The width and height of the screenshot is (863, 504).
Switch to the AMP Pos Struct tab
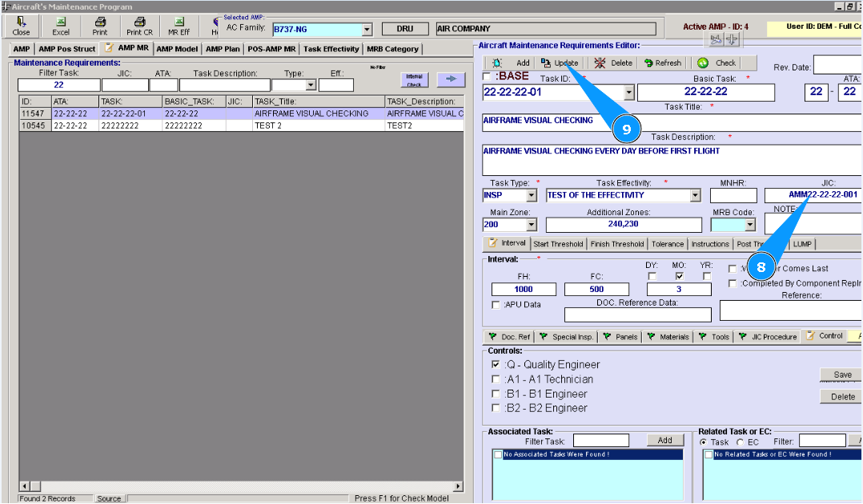[66, 49]
